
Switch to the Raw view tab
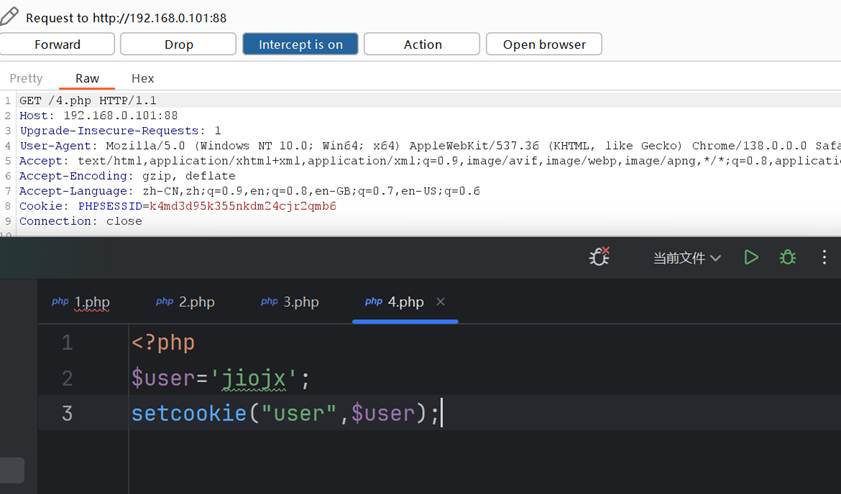(x=87, y=78)
